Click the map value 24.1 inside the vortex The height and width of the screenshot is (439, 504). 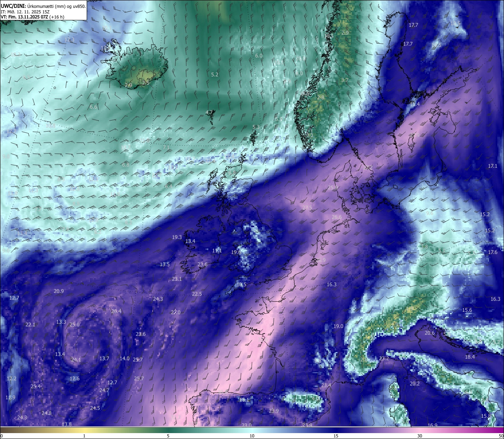(76, 360)
